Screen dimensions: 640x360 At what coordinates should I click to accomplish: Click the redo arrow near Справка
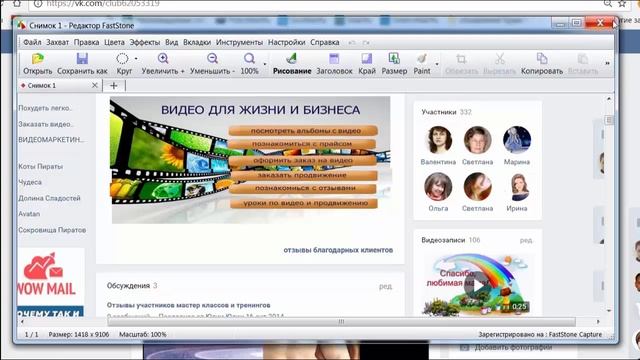(x=366, y=42)
